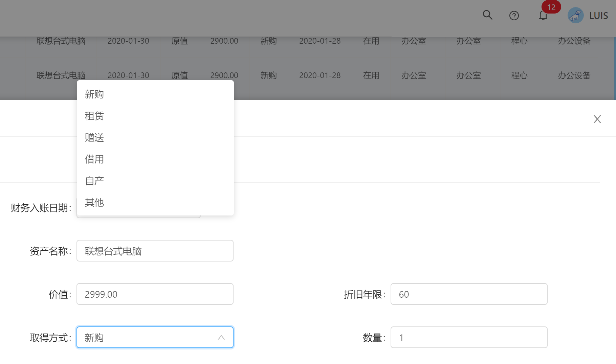Choose 借用 as acquisition method
616x364 pixels.
tap(94, 159)
